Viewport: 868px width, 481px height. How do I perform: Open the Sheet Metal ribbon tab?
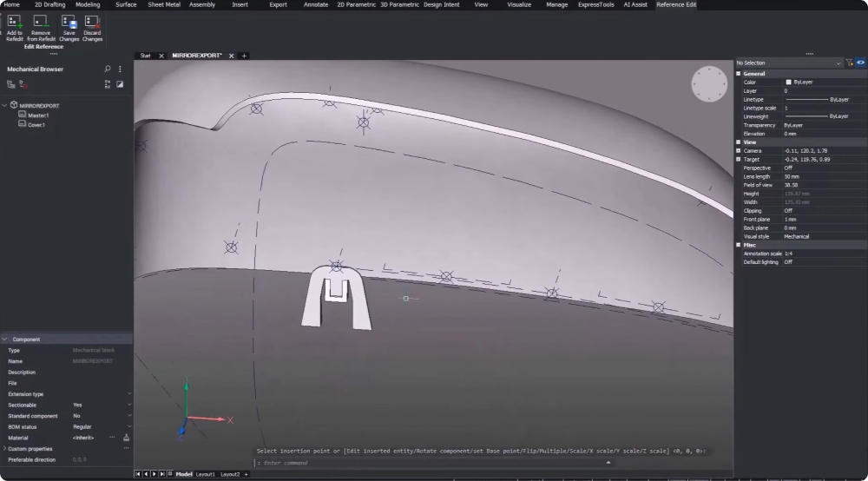click(x=164, y=4)
